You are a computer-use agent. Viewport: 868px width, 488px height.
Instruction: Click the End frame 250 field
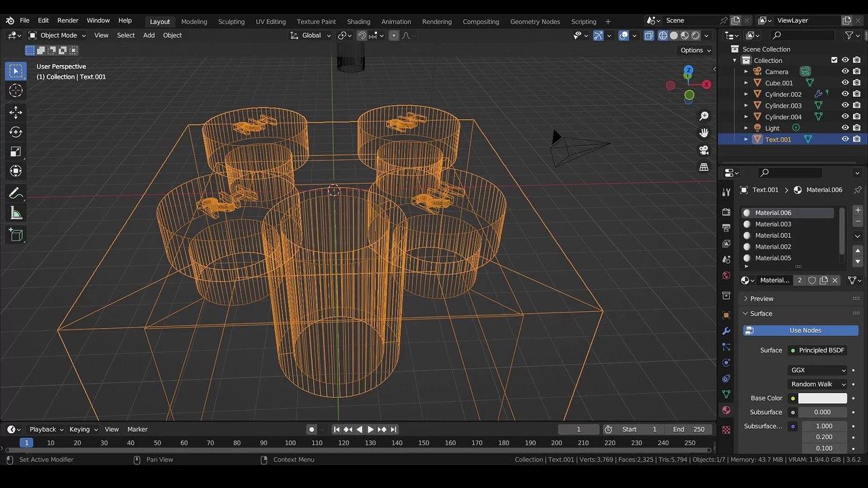pos(688,430)
